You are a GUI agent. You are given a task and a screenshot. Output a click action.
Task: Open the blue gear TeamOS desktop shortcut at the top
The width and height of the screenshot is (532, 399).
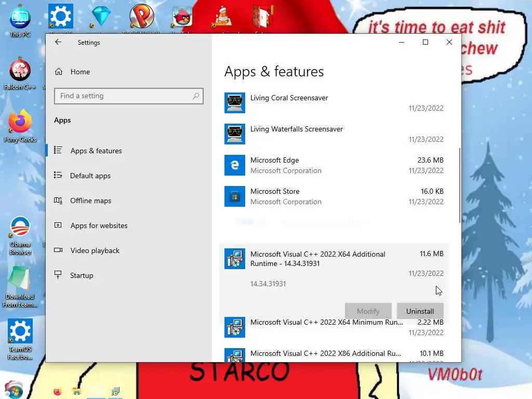click(60, 17)
